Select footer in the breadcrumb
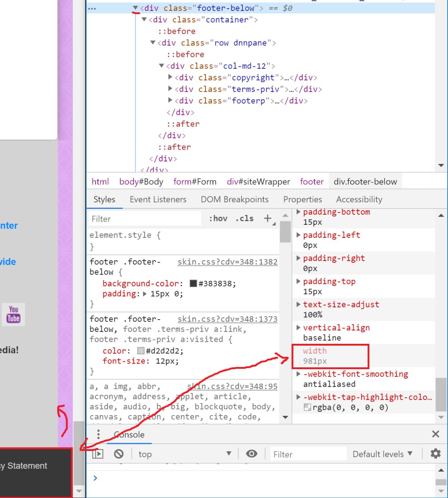 [312, 181]
